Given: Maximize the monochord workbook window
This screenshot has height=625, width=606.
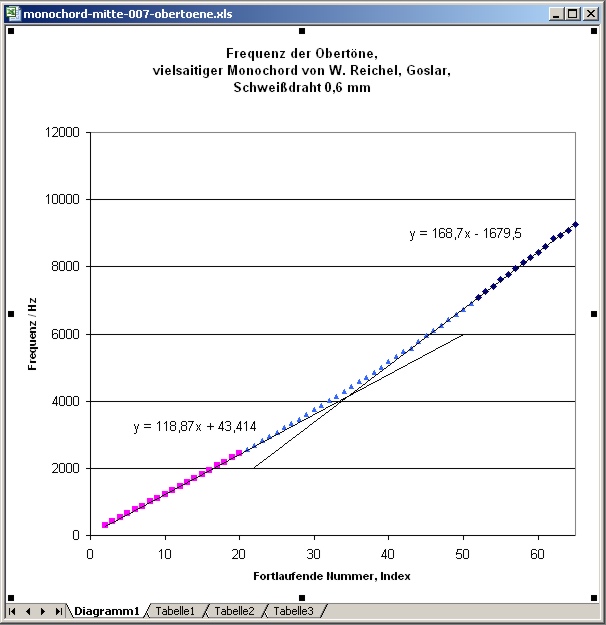Looking at the screenshot, I should [x=571, y=14].
